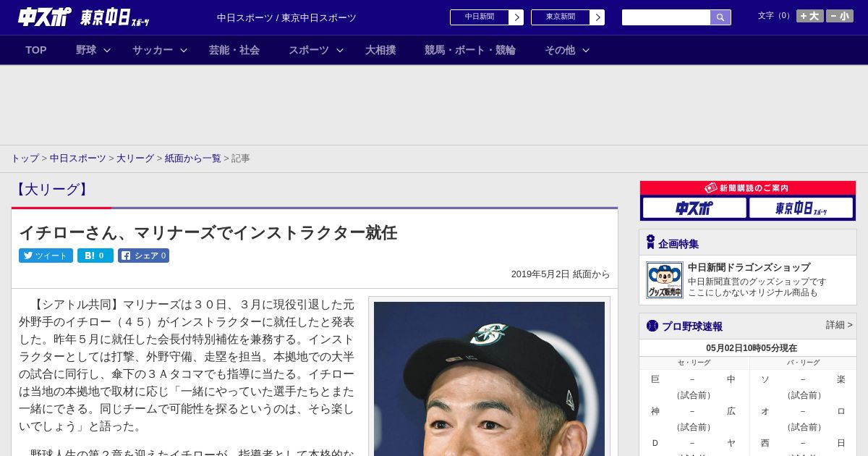Click the 中スポ subscription banner button

(x=694, y=208)
